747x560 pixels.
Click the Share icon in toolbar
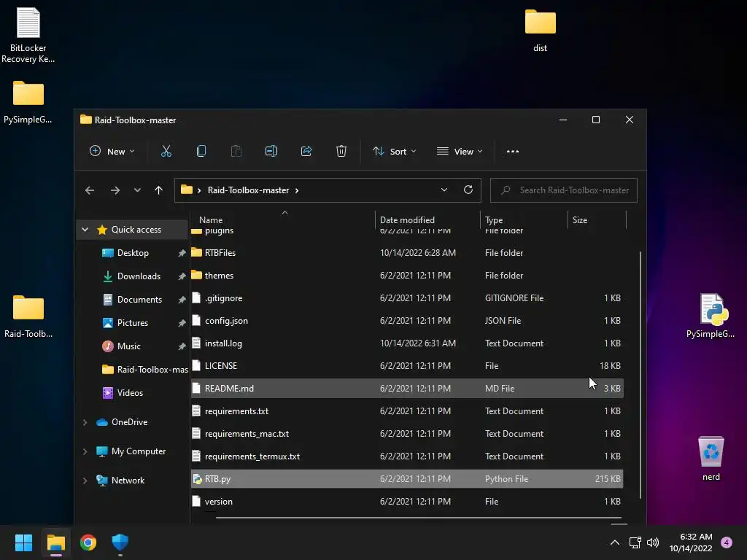pyautogui.click(x=306, y=152)
